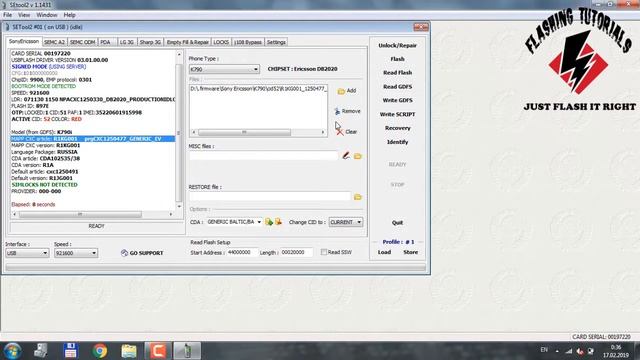640x360 pixels.
Task: Switch to the Settings tab
Action: tap(276, 42)
